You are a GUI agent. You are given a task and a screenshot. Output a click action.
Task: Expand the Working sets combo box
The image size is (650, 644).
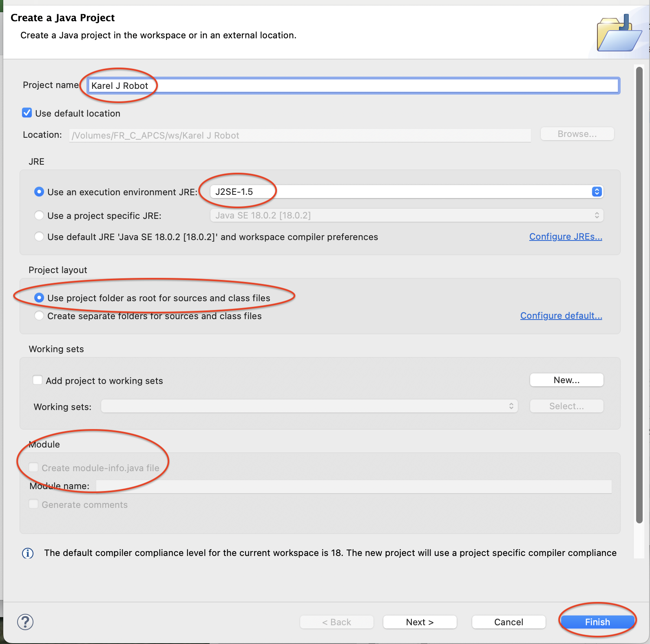point(309,406)
